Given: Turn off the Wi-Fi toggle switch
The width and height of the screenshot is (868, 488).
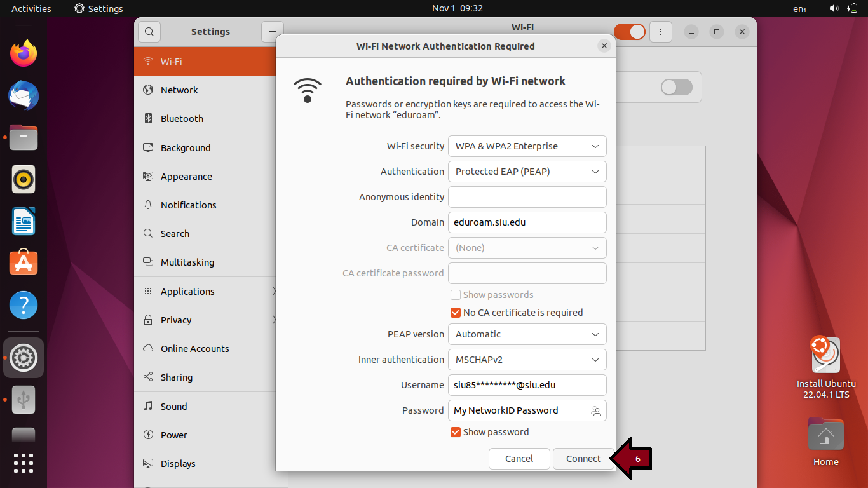Looking at the screenshot, I should (x=628, y=31).
